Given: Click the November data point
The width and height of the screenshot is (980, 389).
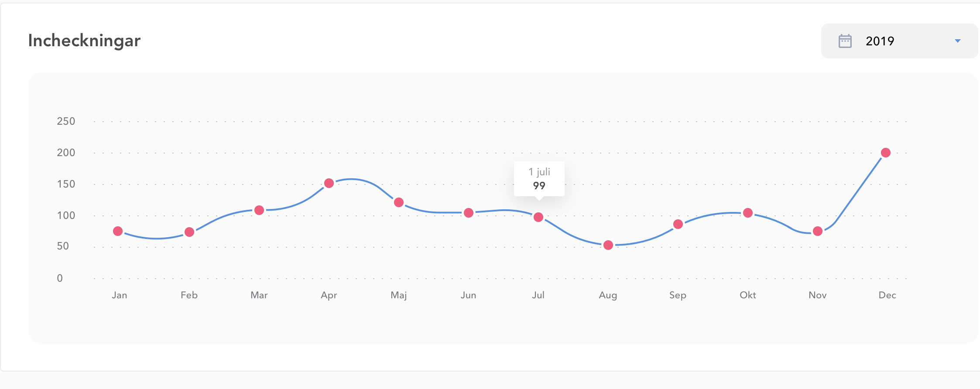Looking at the screenshot, I should tap(818, 231).
